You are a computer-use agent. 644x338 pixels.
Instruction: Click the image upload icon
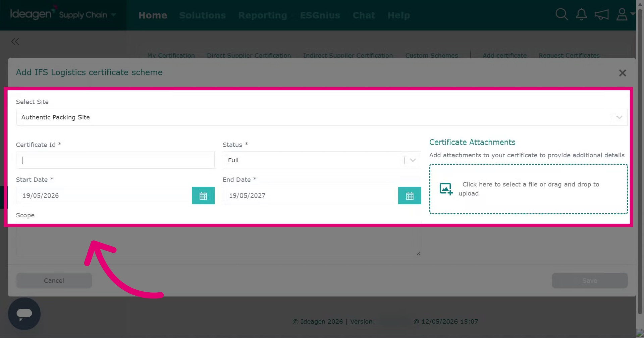click(x=446, y=189)
